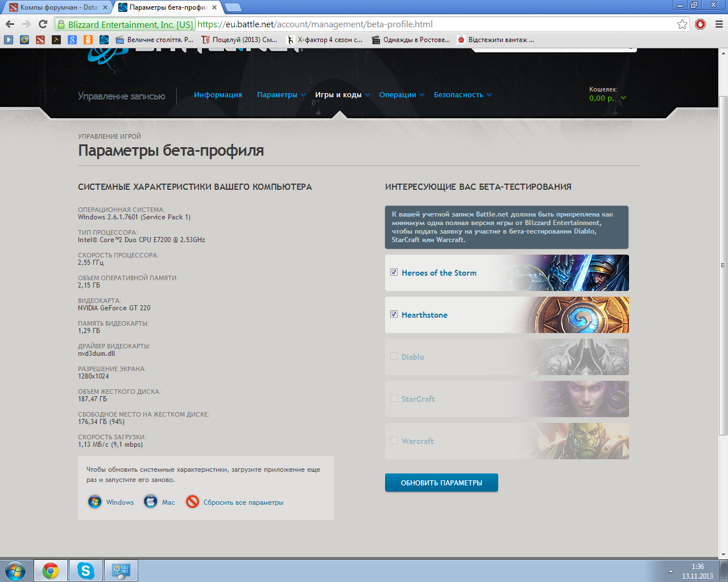The image size is (728, 582).
Task: Click the nvd3dum.dll driver text
Action: 97,354
